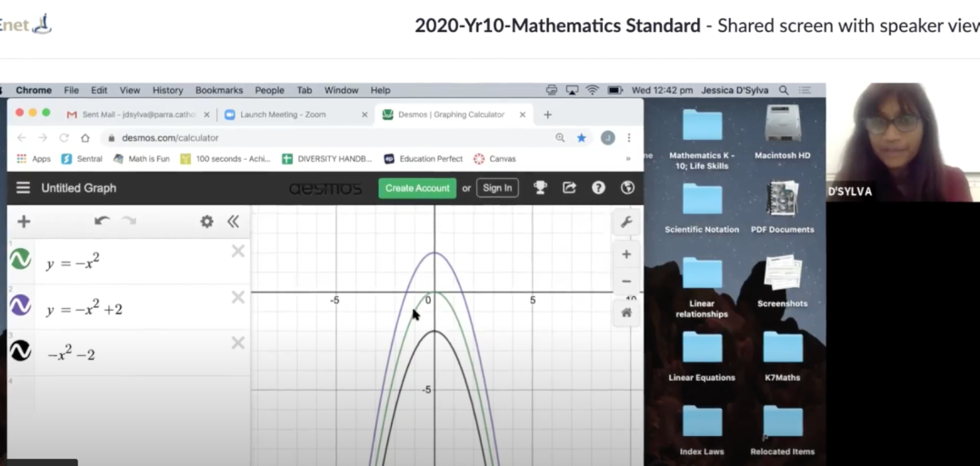Screen dimensions: 980x466
Task: Open the Edit menu in menu bar
Action: [x=99, y=90]
